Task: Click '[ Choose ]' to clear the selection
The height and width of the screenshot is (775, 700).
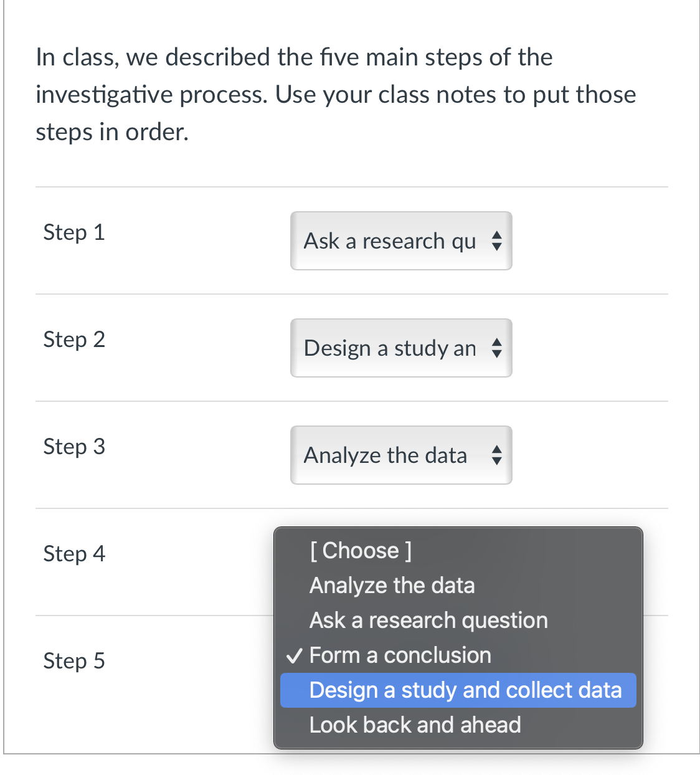Action: 360,550
